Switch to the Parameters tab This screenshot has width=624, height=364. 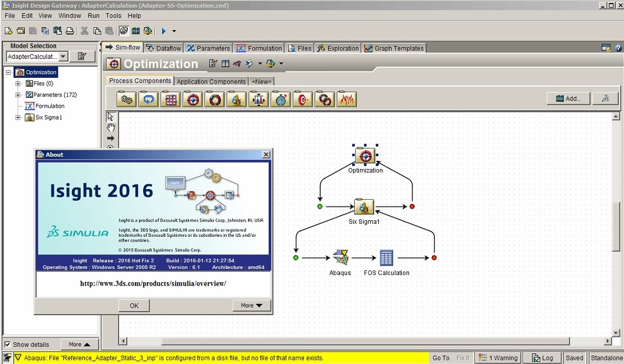[x=209, y=48]
